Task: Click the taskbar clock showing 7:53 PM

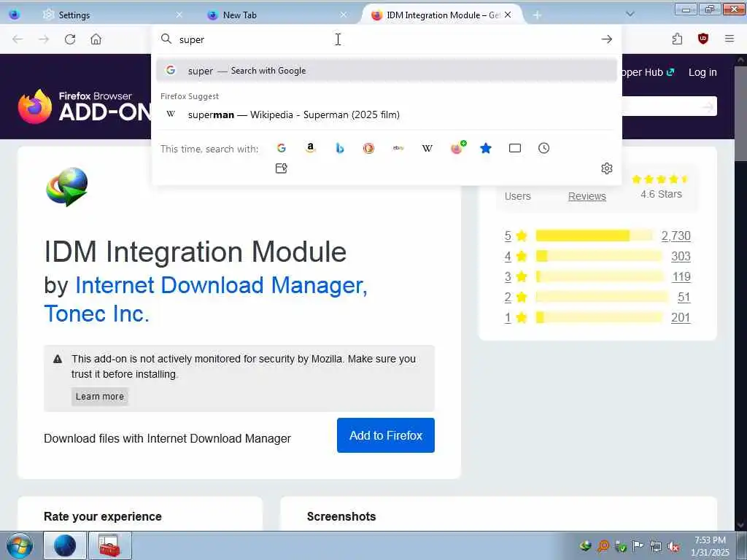Action: coord(710,546)
